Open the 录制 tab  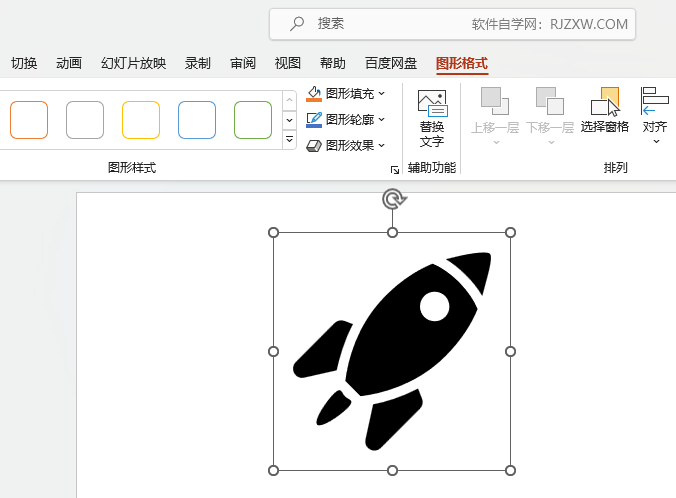(x=197, y=63)
